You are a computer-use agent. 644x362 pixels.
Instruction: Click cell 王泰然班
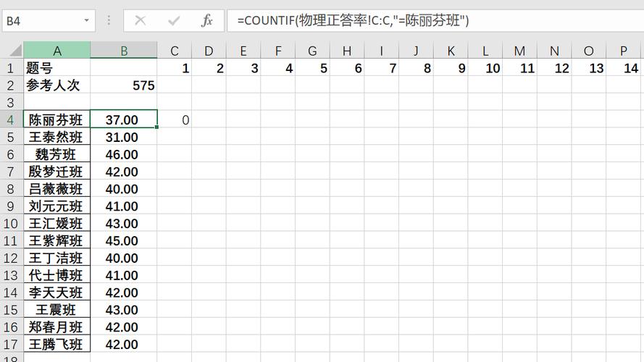(x=57, y=137)
